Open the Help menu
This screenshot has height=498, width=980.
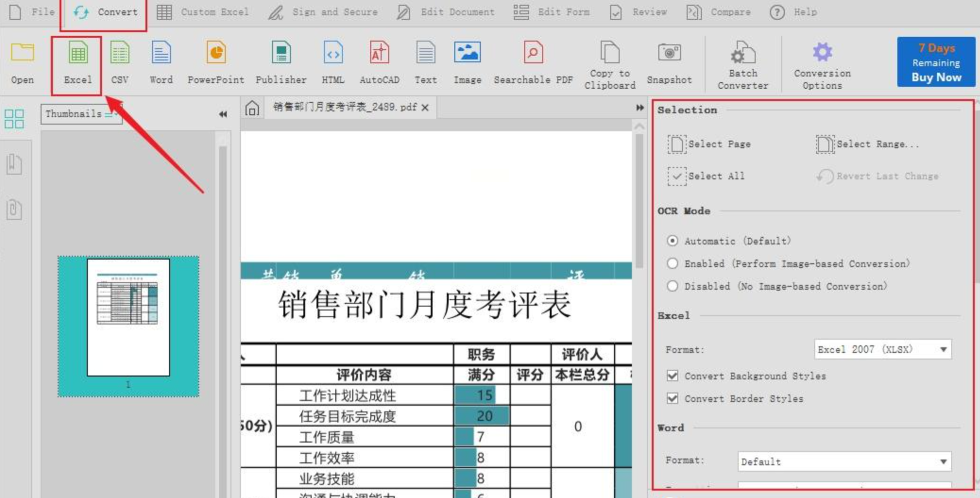793,12
